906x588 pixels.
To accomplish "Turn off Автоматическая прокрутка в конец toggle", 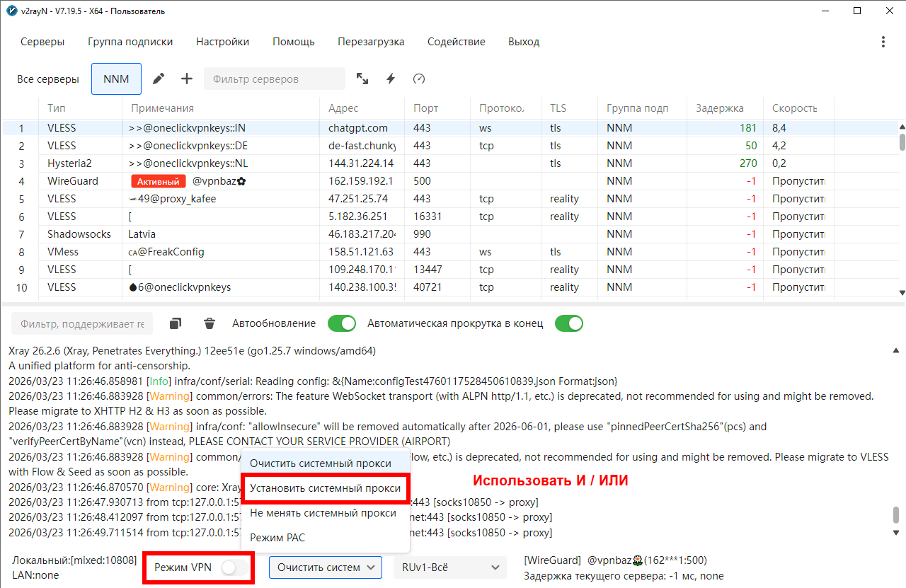I will click(568, 323).
